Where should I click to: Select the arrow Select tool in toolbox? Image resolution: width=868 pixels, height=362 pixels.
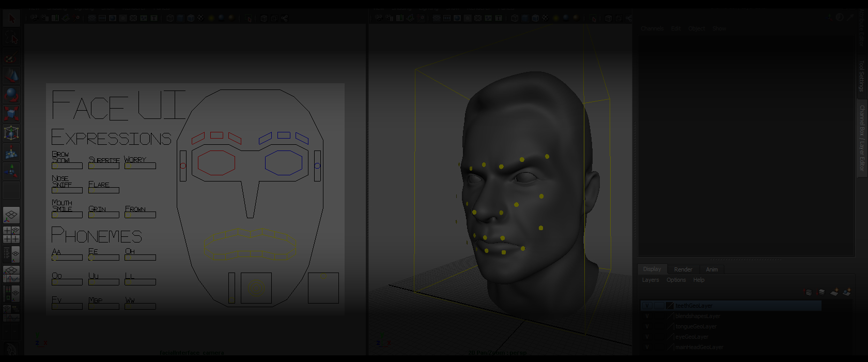[11, 19]
